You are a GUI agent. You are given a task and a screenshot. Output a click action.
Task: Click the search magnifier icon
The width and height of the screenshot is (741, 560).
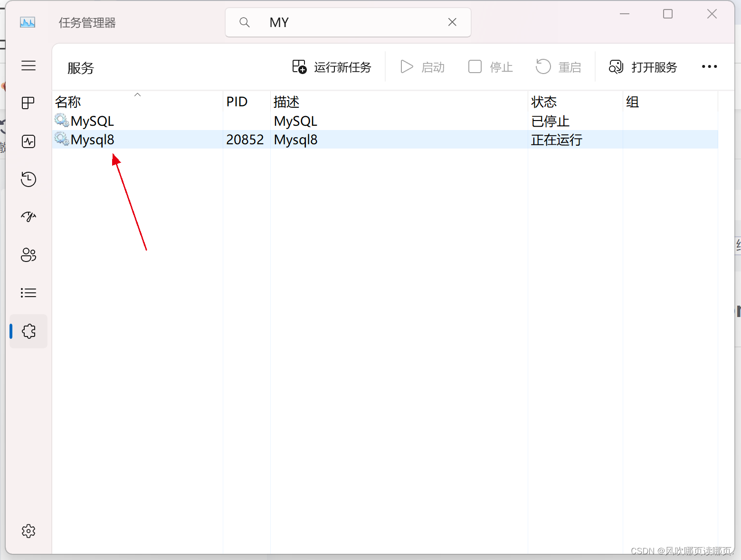(244, 22)
